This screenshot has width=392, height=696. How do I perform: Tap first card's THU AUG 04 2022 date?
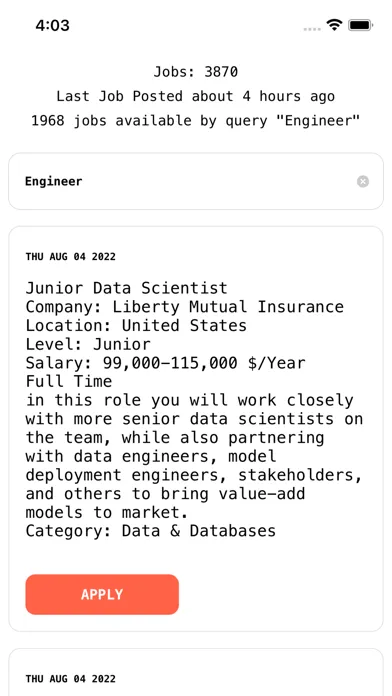point(71,257)
